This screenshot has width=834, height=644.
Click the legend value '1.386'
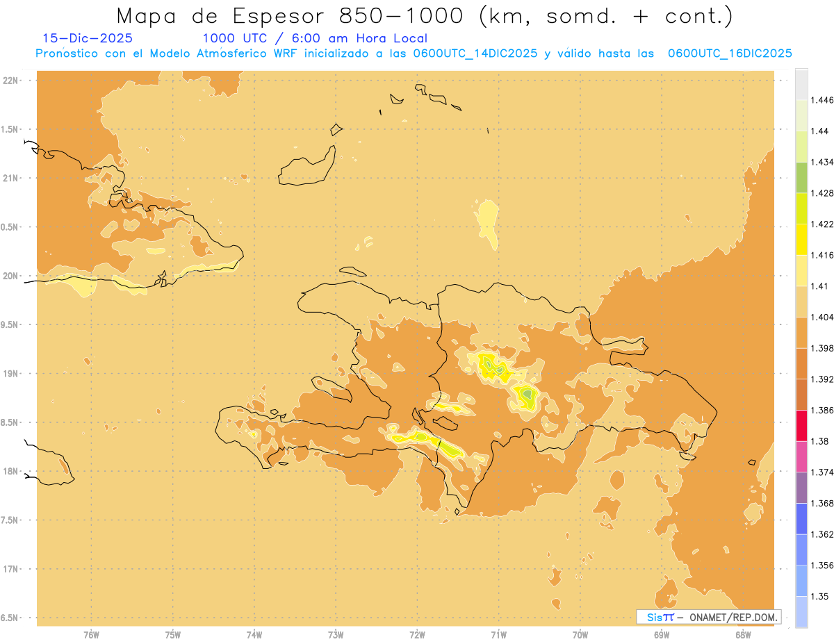click(822, 410)
